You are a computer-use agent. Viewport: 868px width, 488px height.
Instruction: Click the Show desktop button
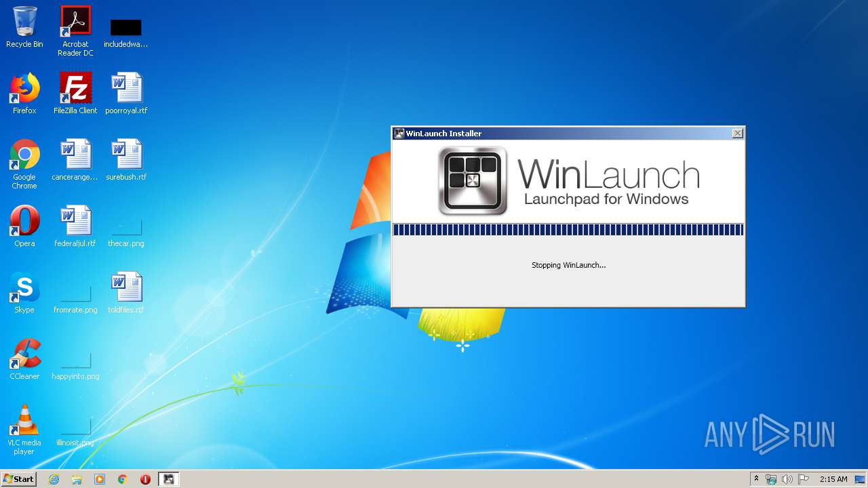[860, 479]
